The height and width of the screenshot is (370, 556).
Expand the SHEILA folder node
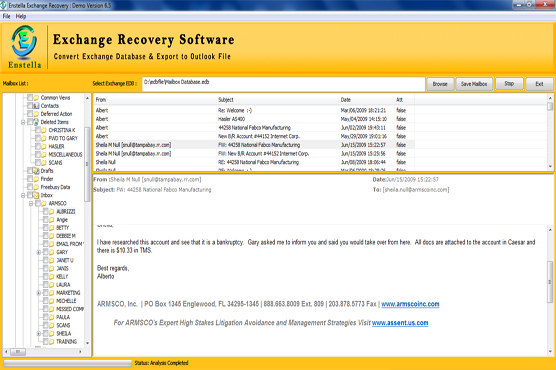tap(39, 333)
